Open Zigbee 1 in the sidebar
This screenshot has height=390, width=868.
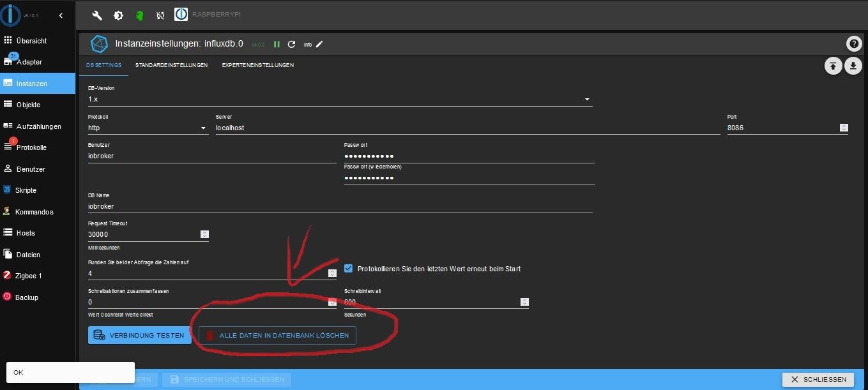pos(29,276)
